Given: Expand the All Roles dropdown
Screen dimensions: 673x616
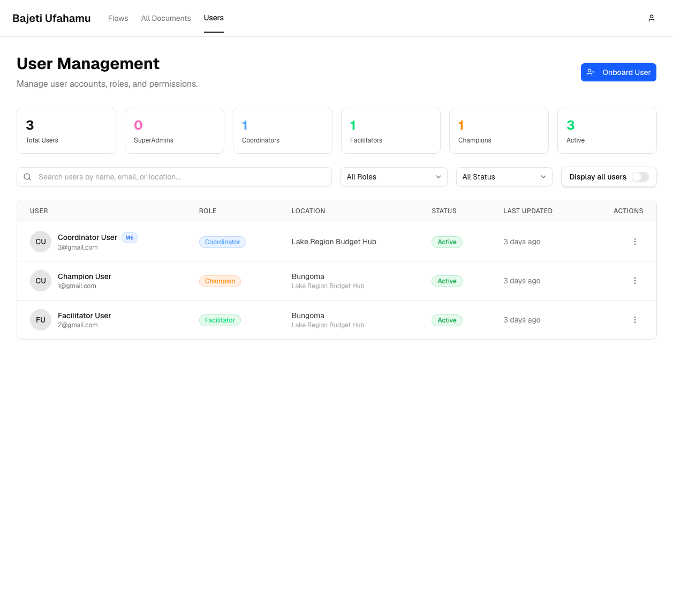Looking at the screenshot, I should click(x=394, y=177).
